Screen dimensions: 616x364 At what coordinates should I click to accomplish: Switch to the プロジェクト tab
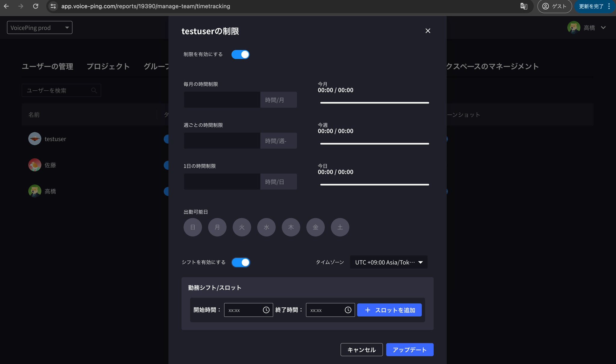[x=108, y=66]
